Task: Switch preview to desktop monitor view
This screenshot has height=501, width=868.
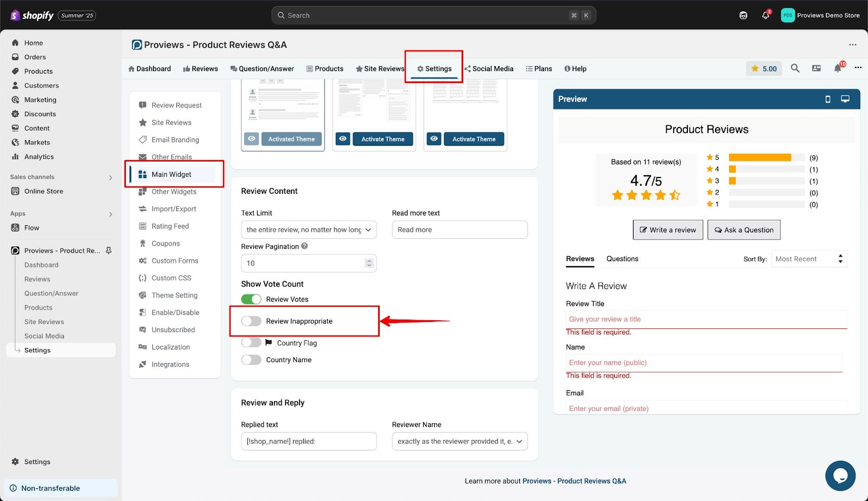Action: click(845, 99)
